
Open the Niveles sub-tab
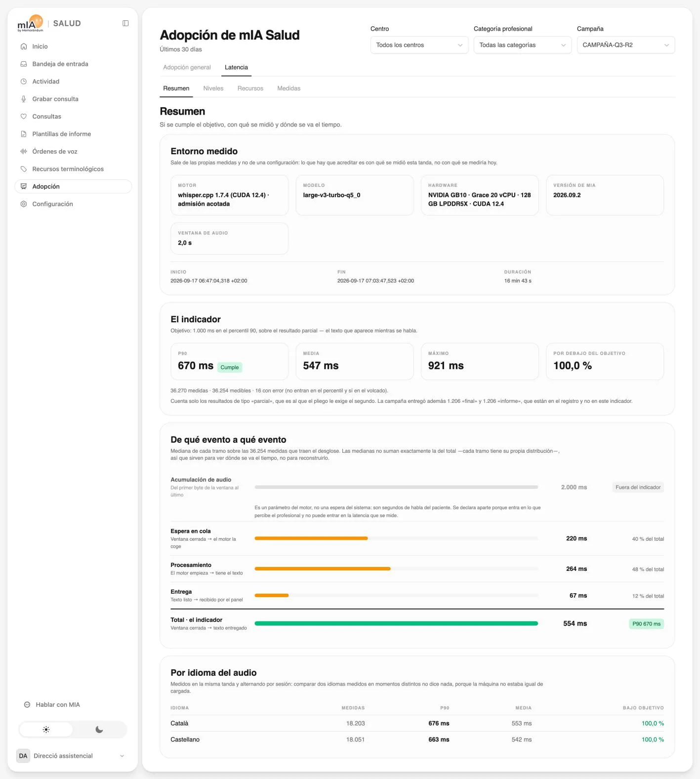click(x=213, y=88)
